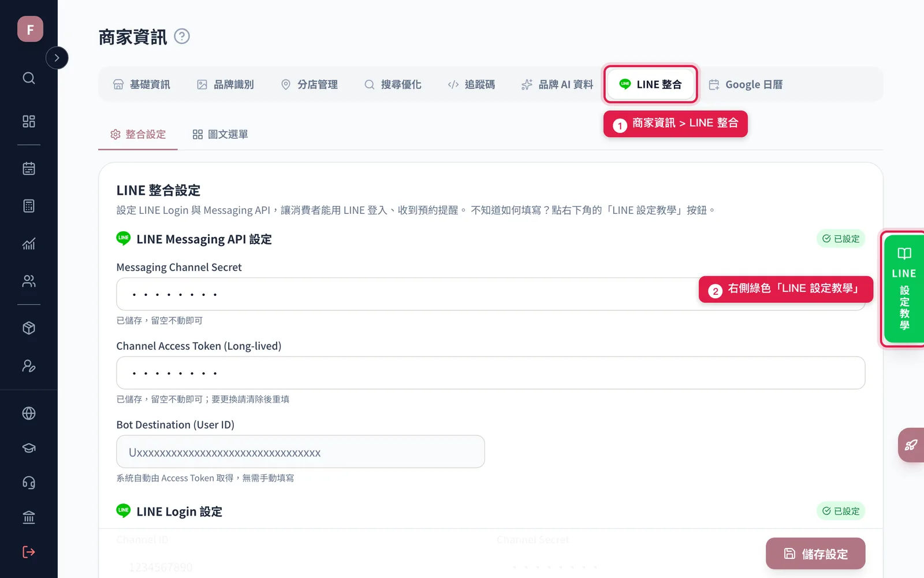The image size is (924, 578).
Task: Open the globe icon in sidebar
Action: coord(29,413)
